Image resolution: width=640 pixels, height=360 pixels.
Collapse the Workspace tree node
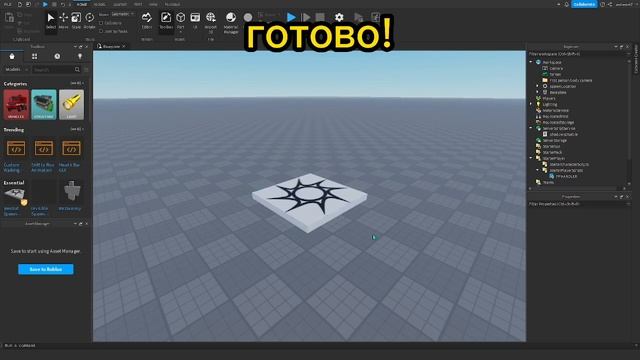531,62
